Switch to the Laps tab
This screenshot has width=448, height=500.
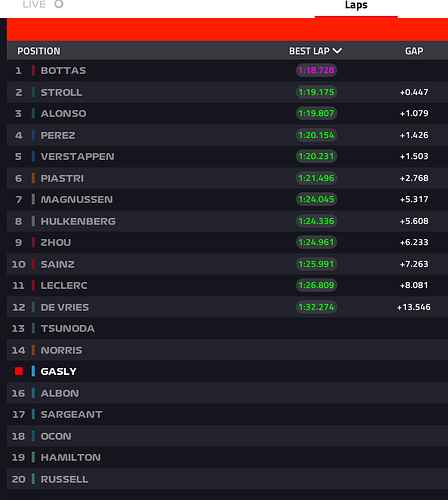click(x=356, y=5)
